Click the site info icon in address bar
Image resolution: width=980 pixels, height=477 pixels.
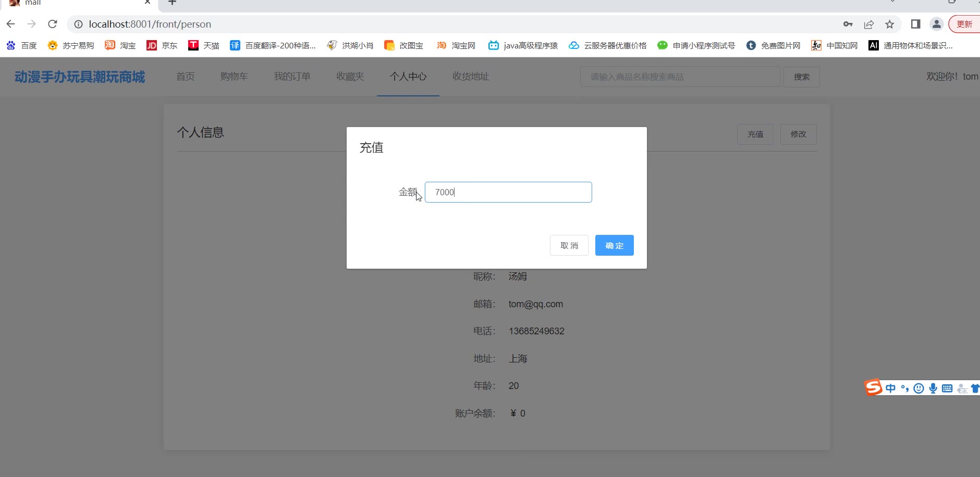[78, 24]
